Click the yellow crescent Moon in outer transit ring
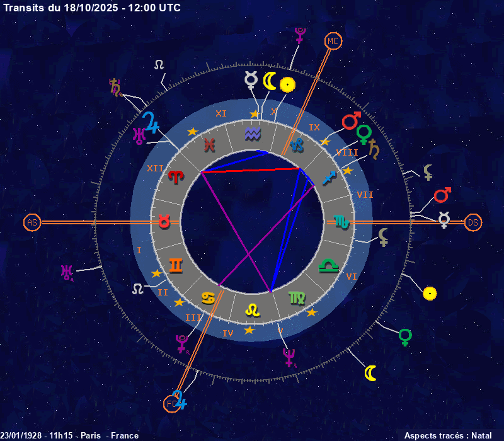This screenshot has height=441, width=504. click(371, 373)
